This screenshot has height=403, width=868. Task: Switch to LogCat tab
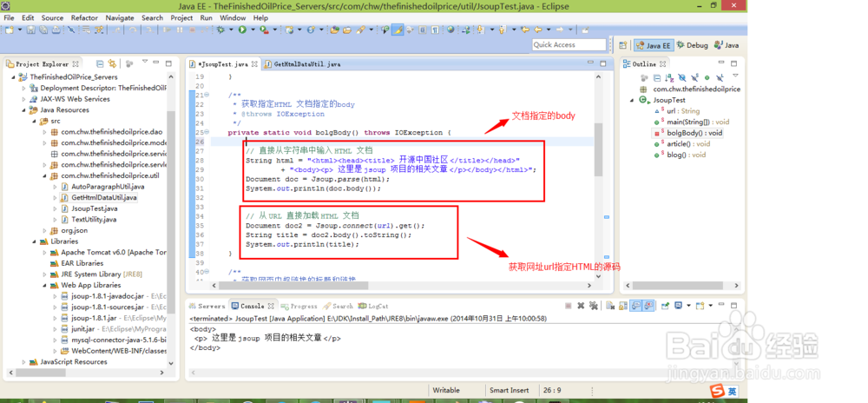373,306
